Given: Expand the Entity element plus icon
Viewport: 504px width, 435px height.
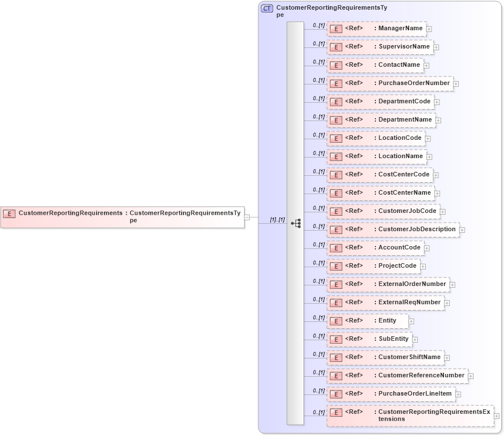Looking at the screenshot, I should click(x=412, y=321).
